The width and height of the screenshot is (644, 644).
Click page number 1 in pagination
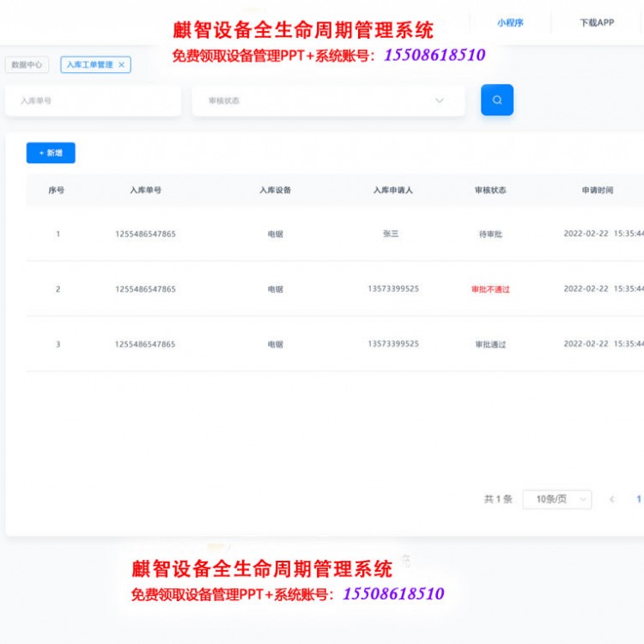[x=638, y=499]
